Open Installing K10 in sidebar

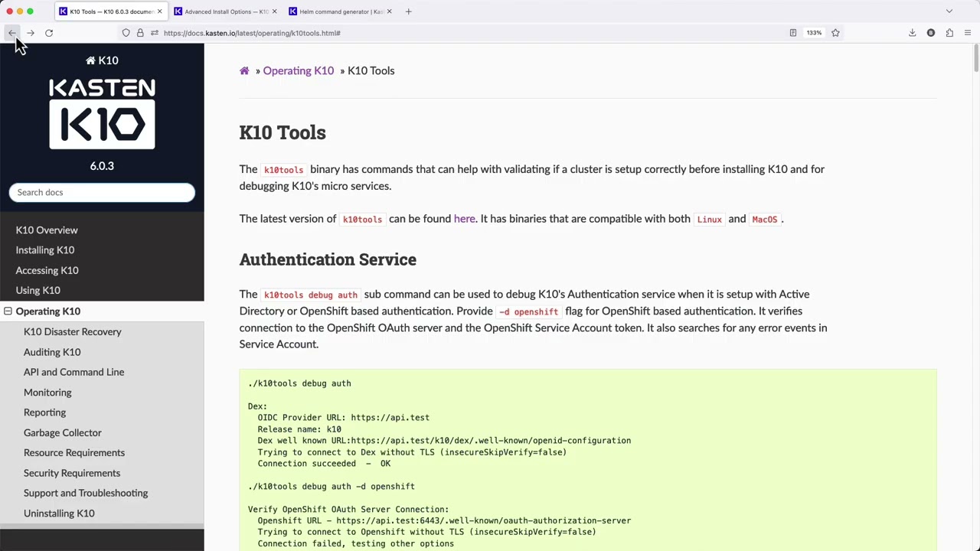click(45, 250)
